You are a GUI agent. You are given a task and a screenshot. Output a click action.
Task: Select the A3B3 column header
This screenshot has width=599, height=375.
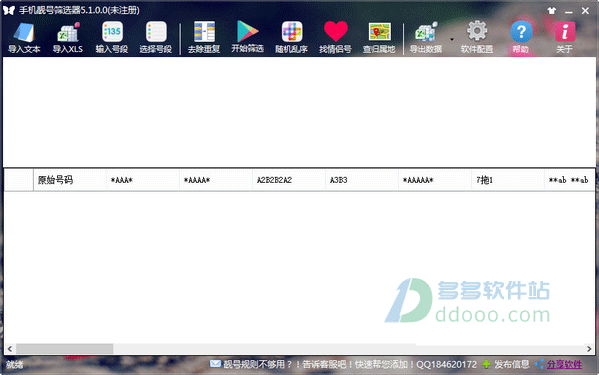362,180
